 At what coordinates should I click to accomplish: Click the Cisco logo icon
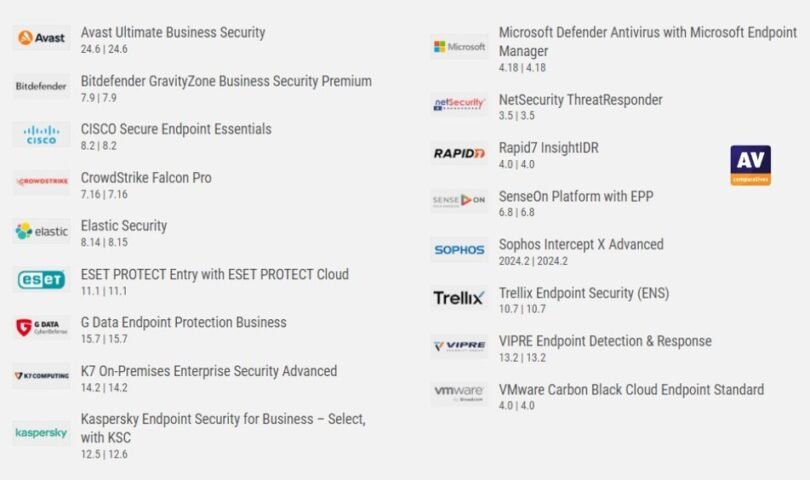point(42,135)
